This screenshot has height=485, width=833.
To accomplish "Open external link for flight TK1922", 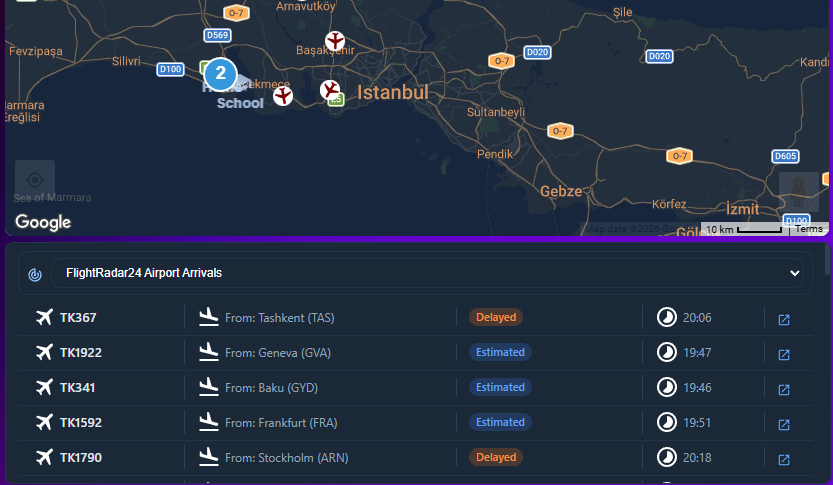I will (784, 354).
